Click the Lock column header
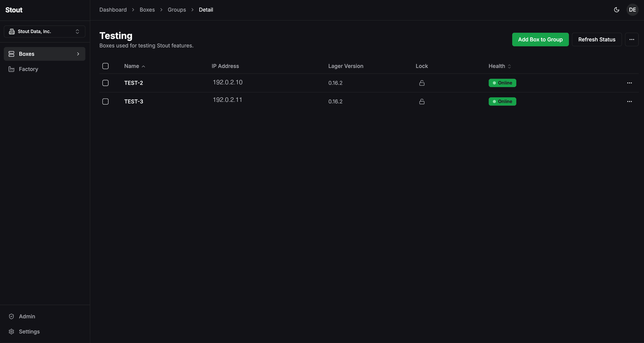644x343 pixels. tap(422, 66)
